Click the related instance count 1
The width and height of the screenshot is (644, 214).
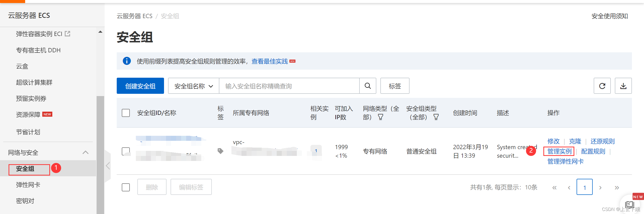pos(316,151)
